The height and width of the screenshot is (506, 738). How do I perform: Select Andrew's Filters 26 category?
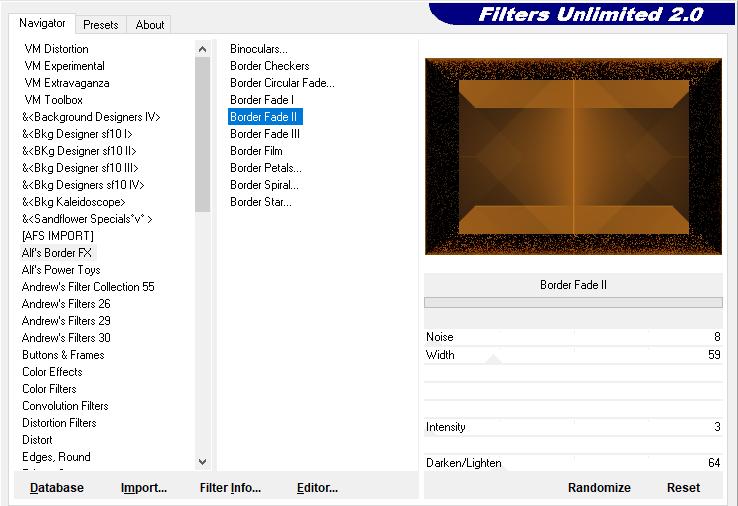point(66,304)
